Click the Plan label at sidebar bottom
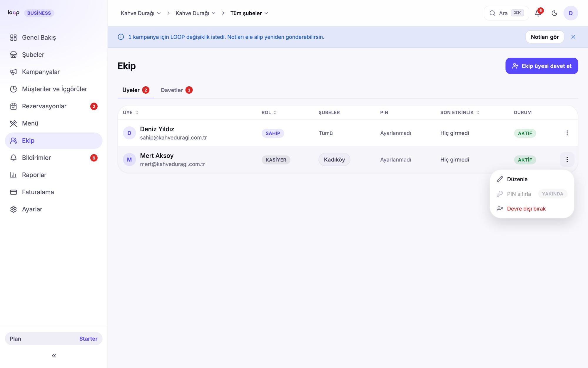 15,339
